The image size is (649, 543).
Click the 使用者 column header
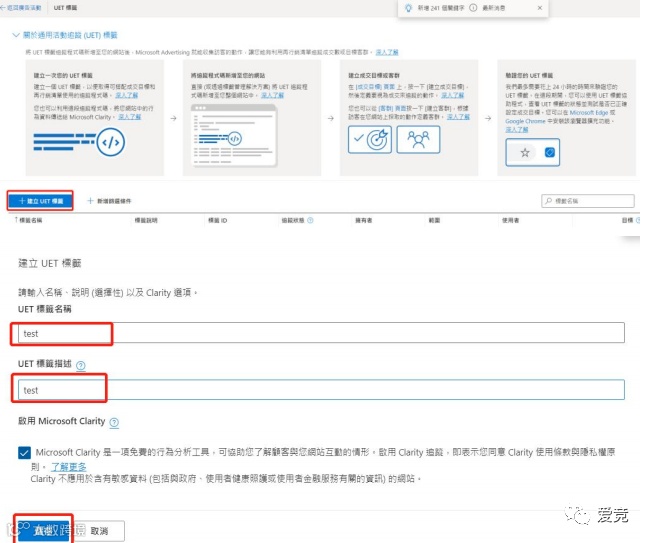point(510,220)
